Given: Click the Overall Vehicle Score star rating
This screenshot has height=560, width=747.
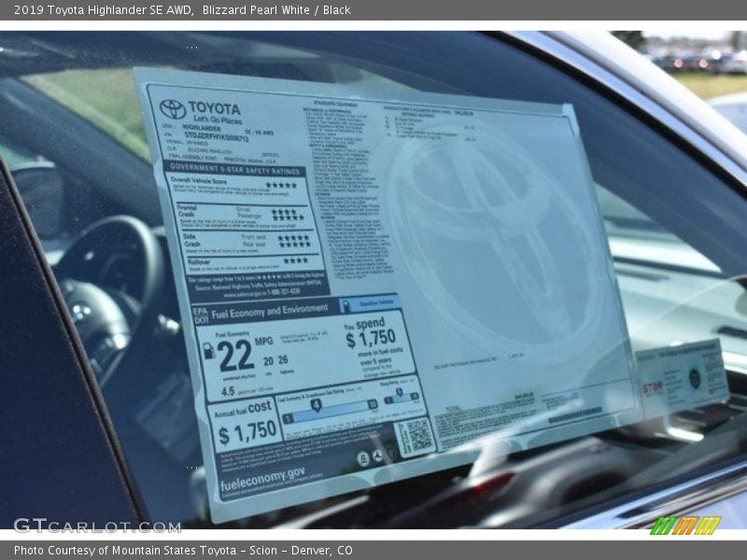Looking at the screenshot, I should (280, 185).
